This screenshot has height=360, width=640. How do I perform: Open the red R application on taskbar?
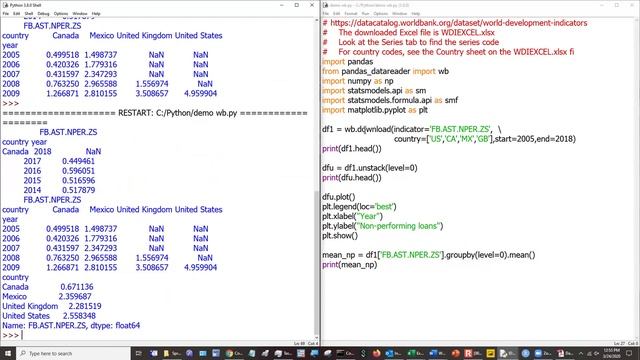(x=468, y=353)
